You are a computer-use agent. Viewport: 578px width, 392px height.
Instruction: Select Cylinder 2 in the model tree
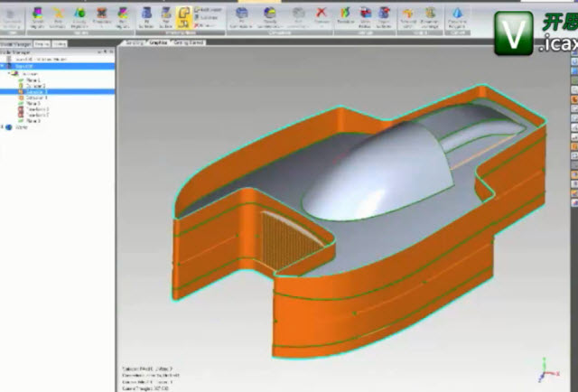click(x=36, y=87)
